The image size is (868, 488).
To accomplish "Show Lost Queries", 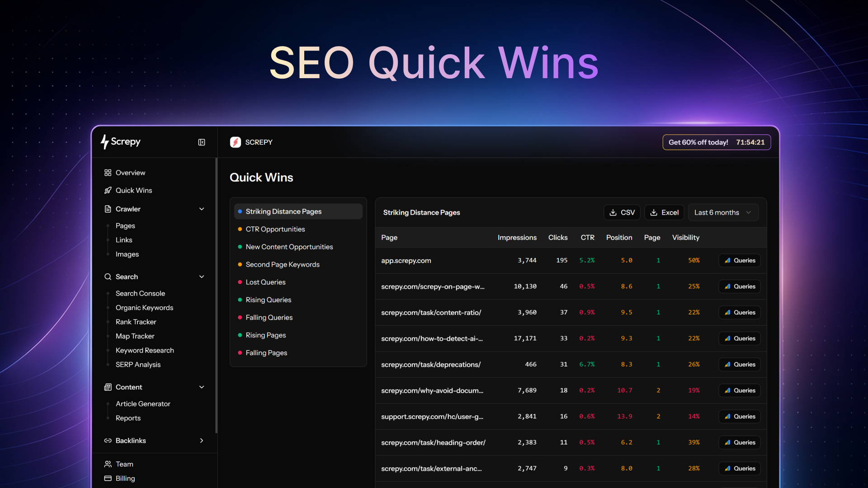I will click(298, 282).
